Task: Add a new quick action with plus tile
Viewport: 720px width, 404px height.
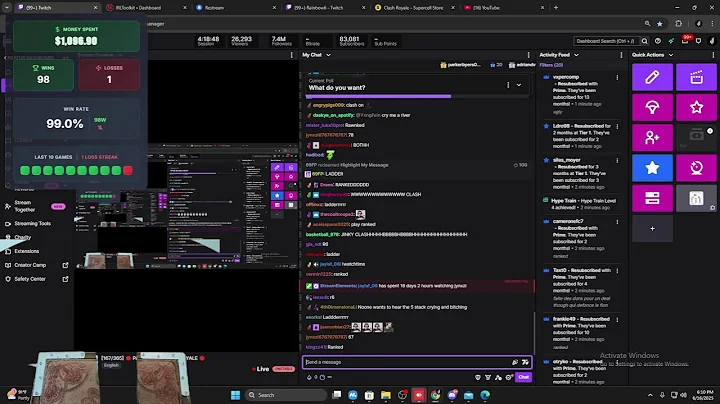Action: click(652, 229)
